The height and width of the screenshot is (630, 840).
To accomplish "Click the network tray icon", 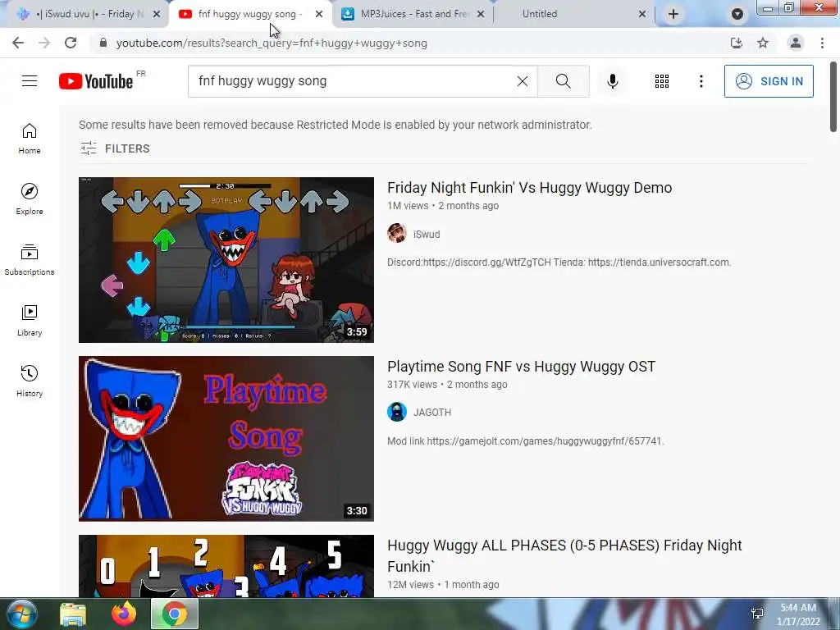I will 757,614.
